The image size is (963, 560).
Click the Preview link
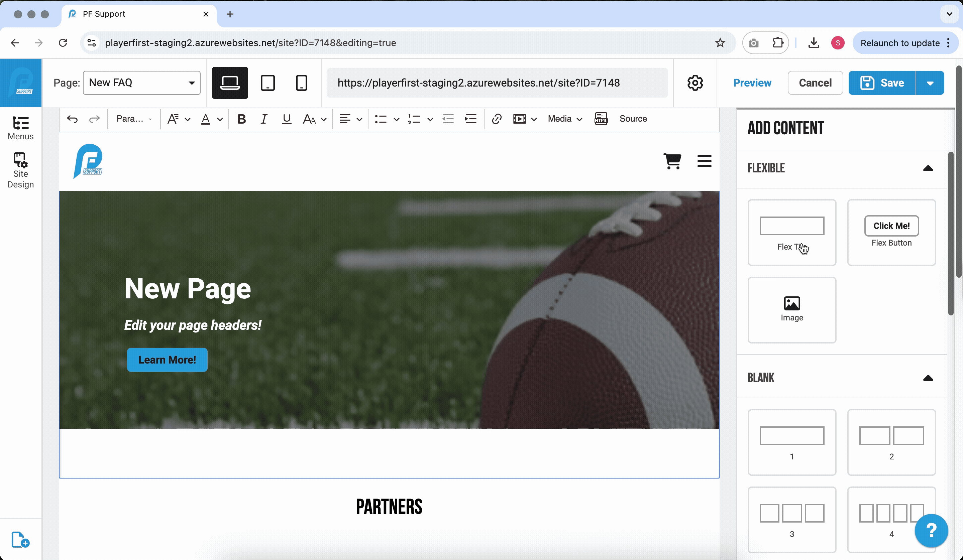752,83
